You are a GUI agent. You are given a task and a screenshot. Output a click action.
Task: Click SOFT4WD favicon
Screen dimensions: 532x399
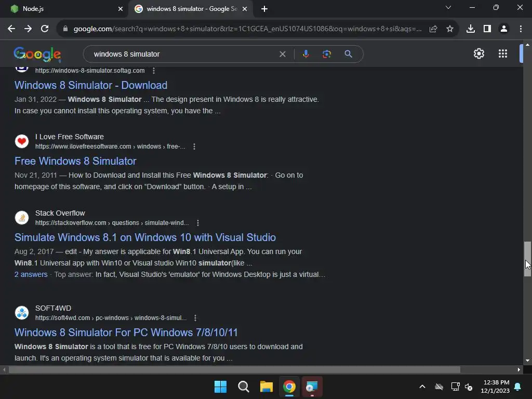coord(22,312)
